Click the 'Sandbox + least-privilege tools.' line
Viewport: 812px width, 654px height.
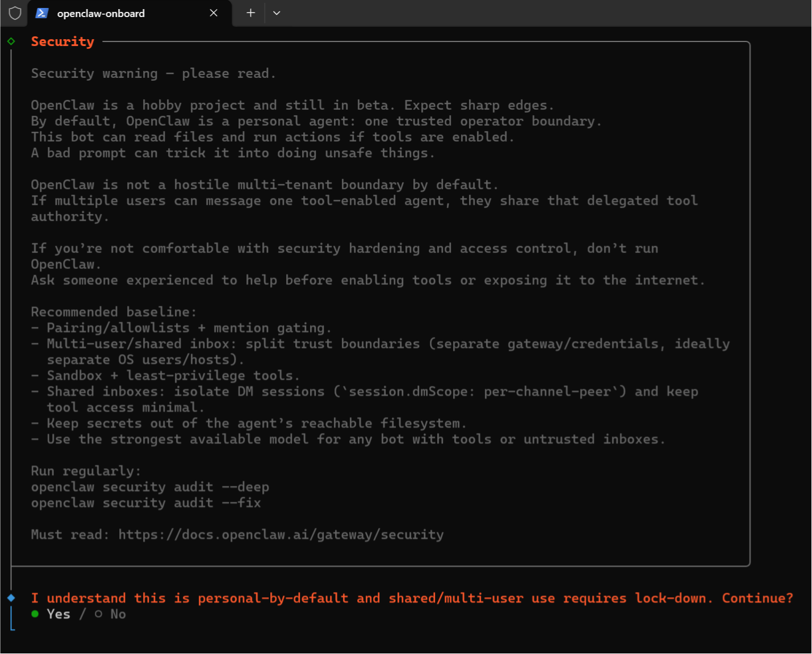click(x=165, y=376)
